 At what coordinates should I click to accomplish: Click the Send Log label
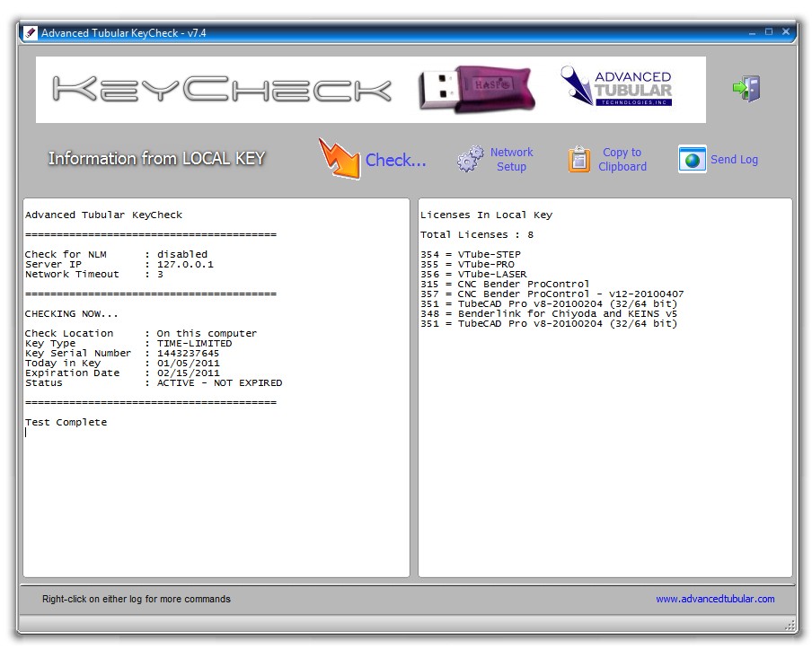click(735, 160)
